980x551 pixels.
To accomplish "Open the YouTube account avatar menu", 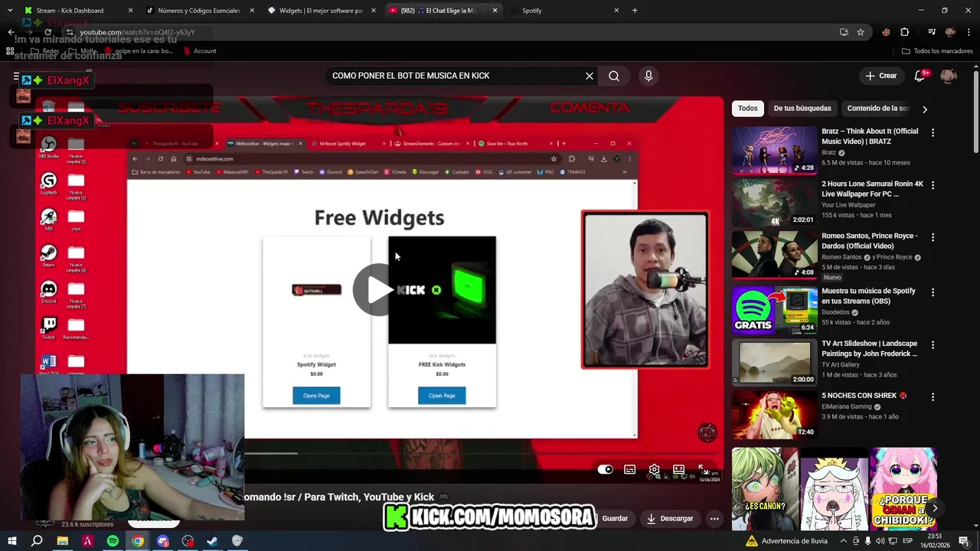I will 949,76.
